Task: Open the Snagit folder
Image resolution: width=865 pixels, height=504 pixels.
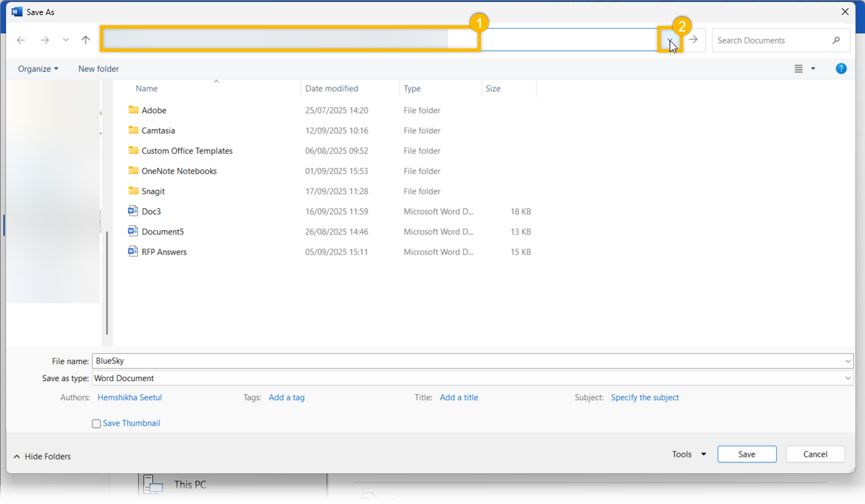Action: coord(153,191)
